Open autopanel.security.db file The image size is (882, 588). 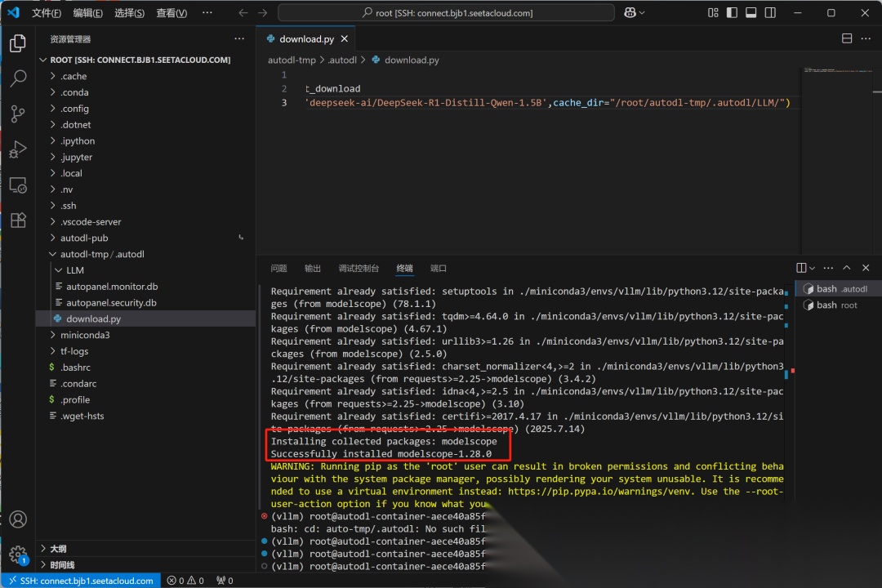tap(145, 303)
